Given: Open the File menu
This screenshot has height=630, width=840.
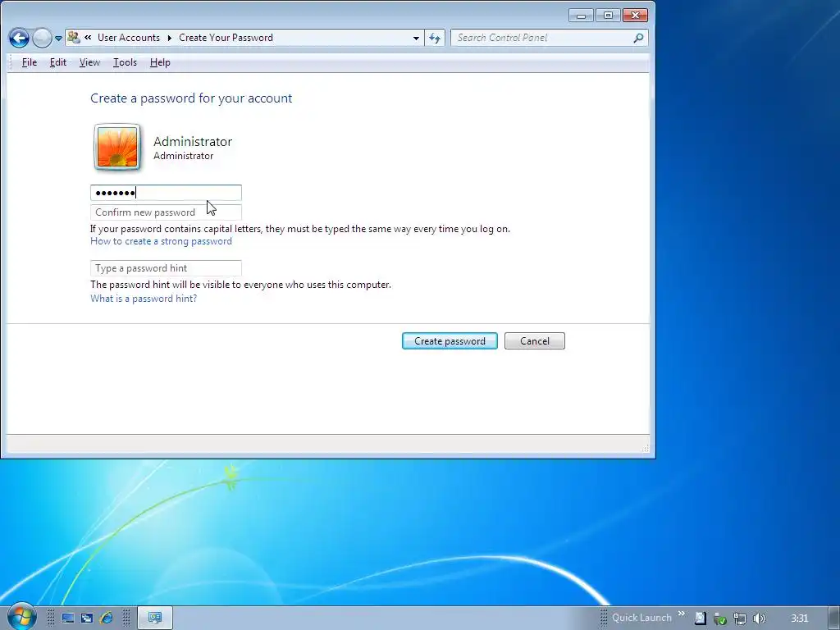Looking at the screenshot, I should pyautogui.click(x=30, y=62).
